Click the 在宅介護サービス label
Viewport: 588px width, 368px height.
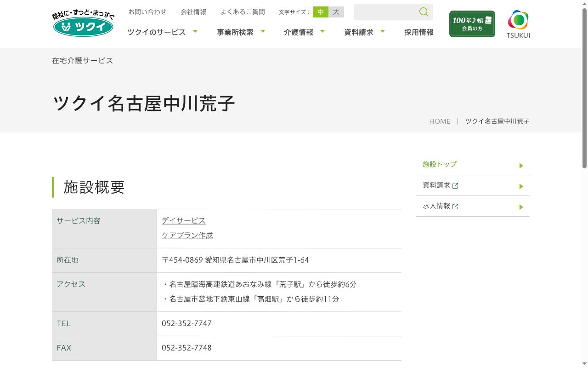point(82,61)
